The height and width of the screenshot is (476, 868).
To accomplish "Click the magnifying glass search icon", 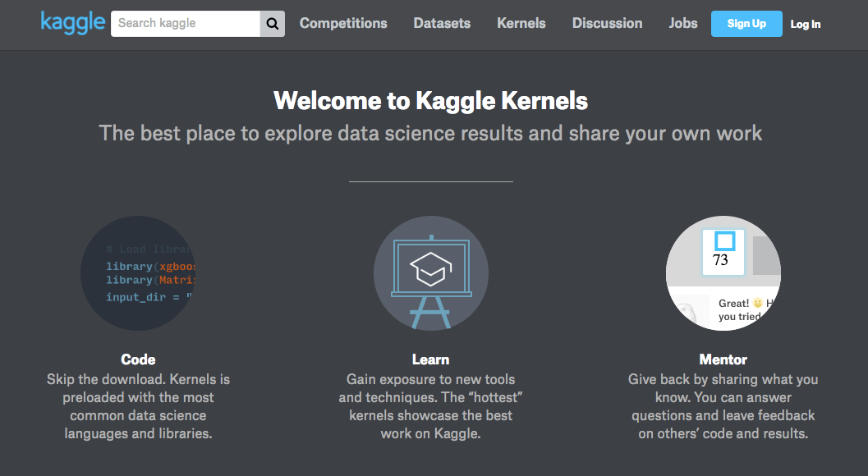I will click(273, 24).
